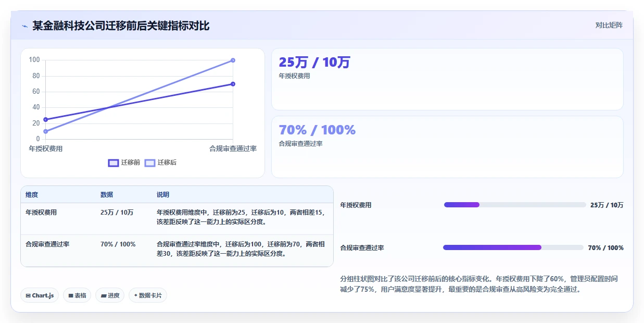The width and height of the screenshot is (644, 323).
Task: Click the 迁移后 legend color box
Action: pyautogui.click(x=150, y=163)
